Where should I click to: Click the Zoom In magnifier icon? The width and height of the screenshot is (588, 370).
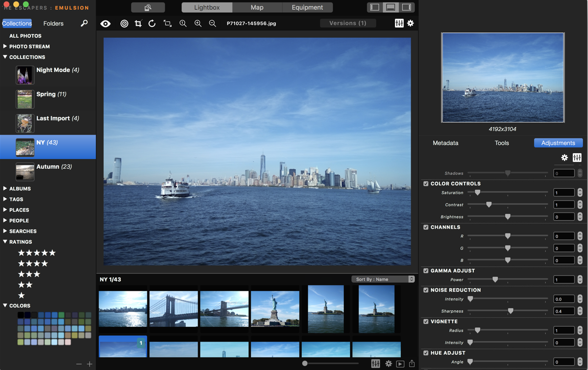[198, 23]
